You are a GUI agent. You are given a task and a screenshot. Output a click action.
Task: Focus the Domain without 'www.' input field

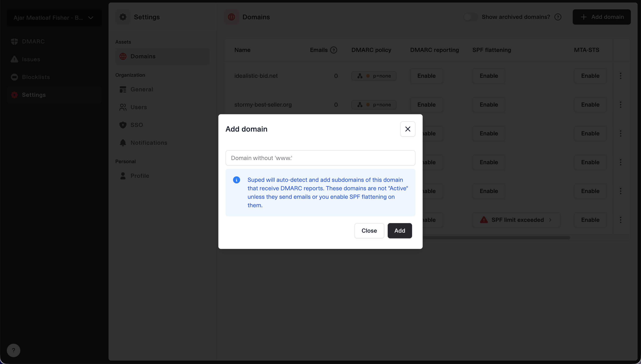320,158
